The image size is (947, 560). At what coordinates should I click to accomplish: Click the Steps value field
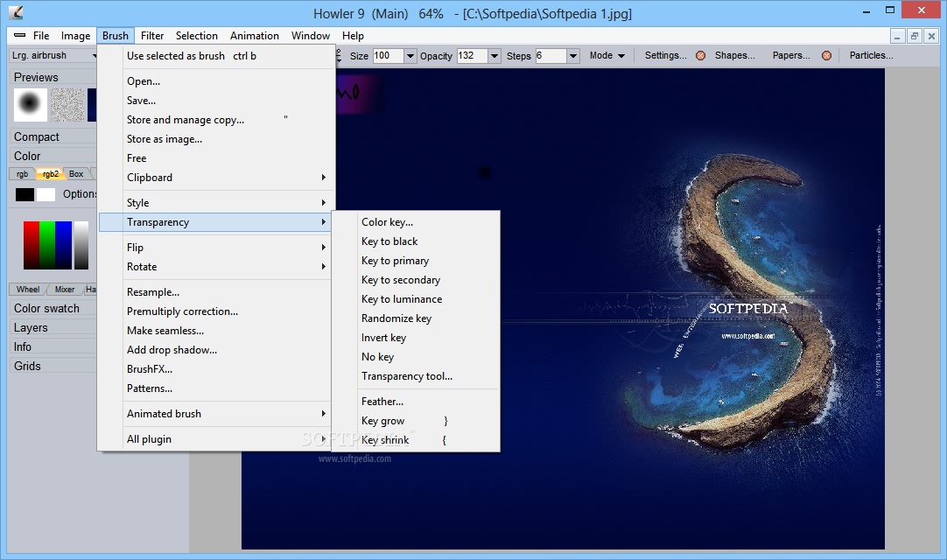pyautogui.click(x=551, y=56)
